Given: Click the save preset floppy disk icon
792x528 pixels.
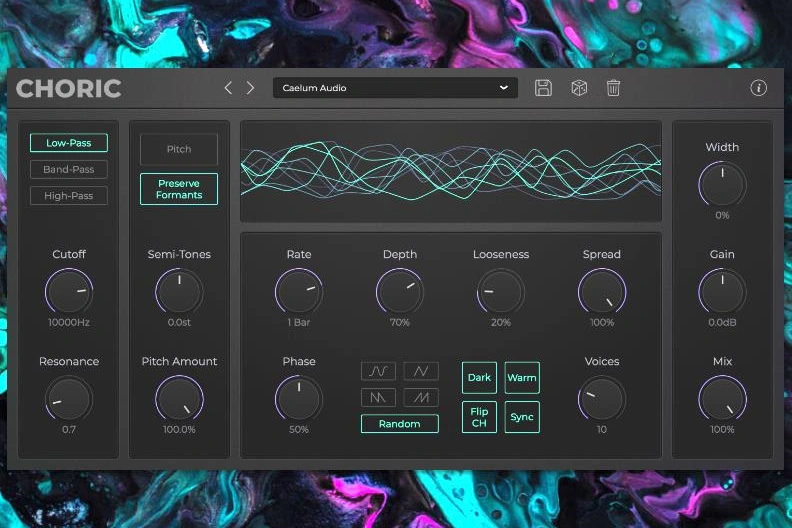Looking at the screenshot, I should pyautogui.click(x=543, y=88).
